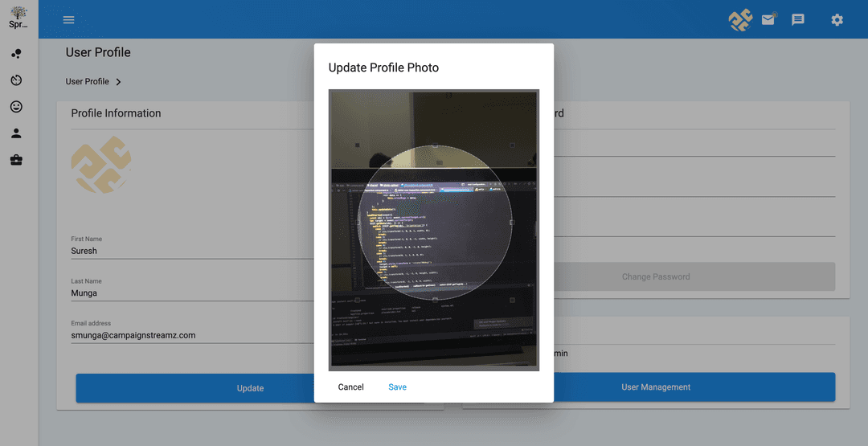Open the bubble chart sidebar icon
Viewport: 868px width, 446px height.
click(17, 54)
